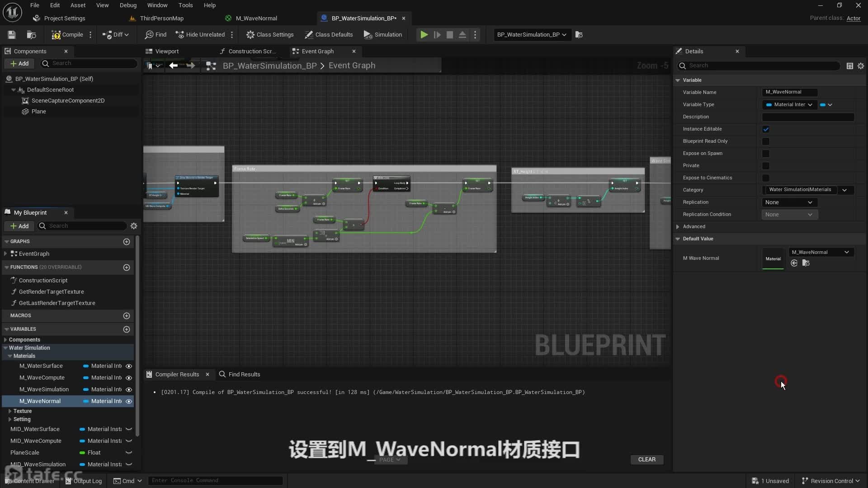Add a new function with the plus icon

tap(127, 267)
